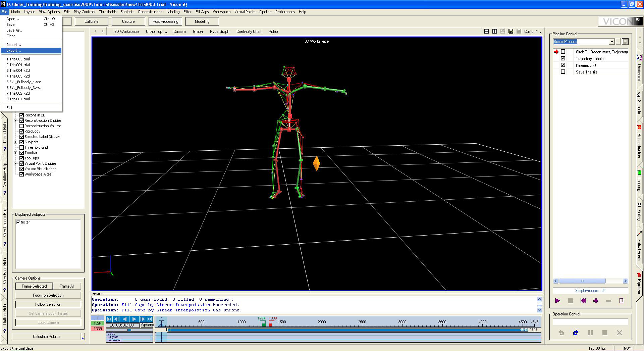Open the Virtual Points side panel tab
Screen dimensions: 644x351
coord(639,246)
